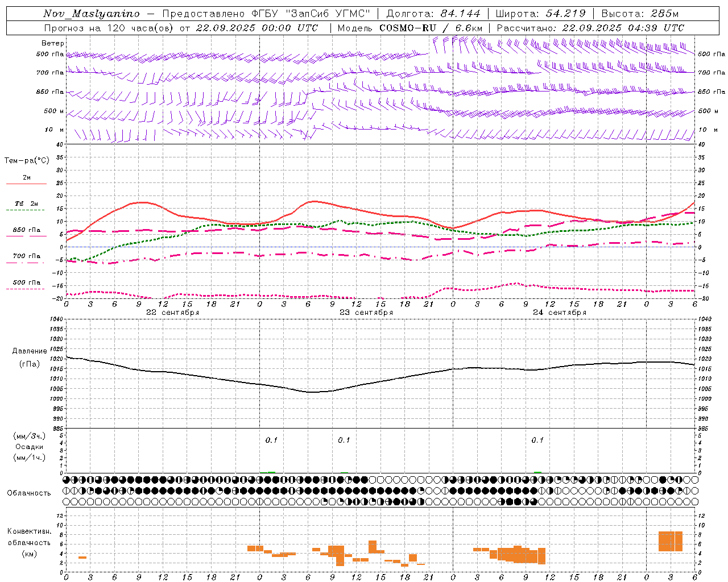Click the '(км)' convective height unit label
The image size is (728, 582).
(30, 554)
